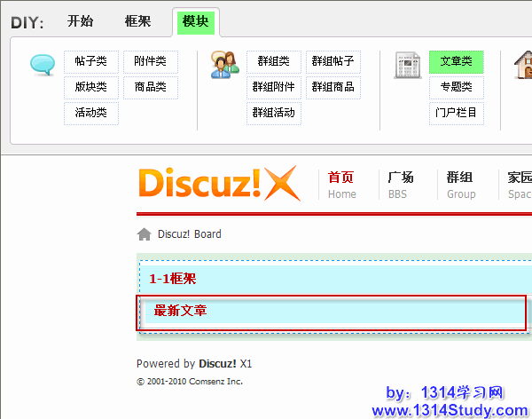Click the group people category icon

click(x=225, y=64)
